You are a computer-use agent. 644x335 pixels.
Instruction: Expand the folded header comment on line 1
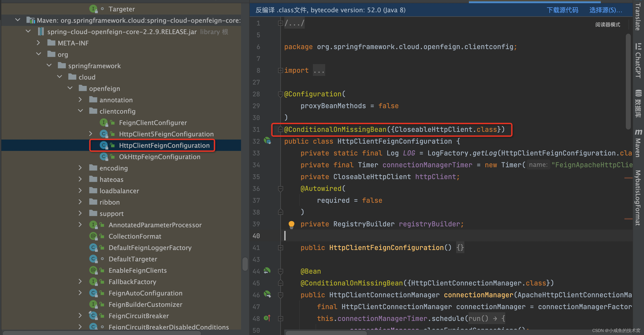280,23
